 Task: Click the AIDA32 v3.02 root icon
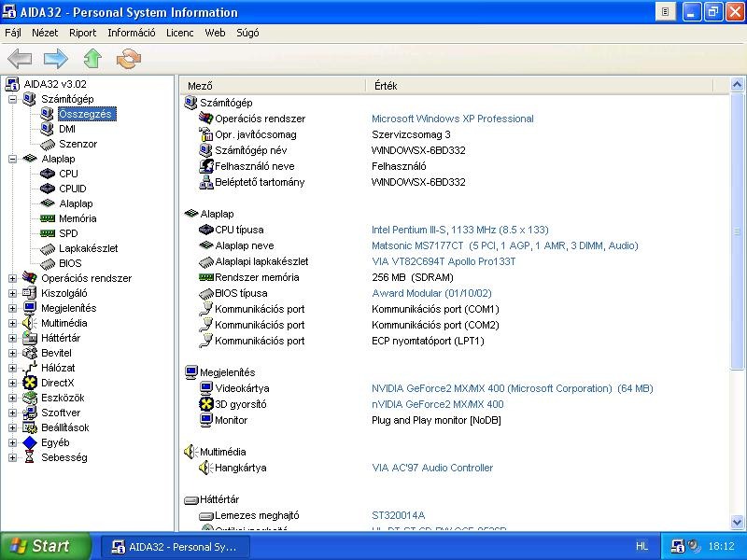tap(12, 84)
